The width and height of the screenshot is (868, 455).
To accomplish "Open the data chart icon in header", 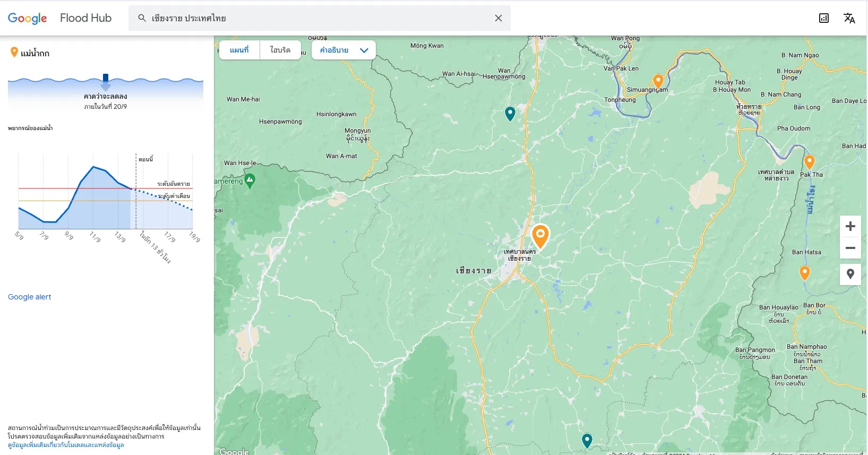I will pyautogui.click(x=824, y=18).
